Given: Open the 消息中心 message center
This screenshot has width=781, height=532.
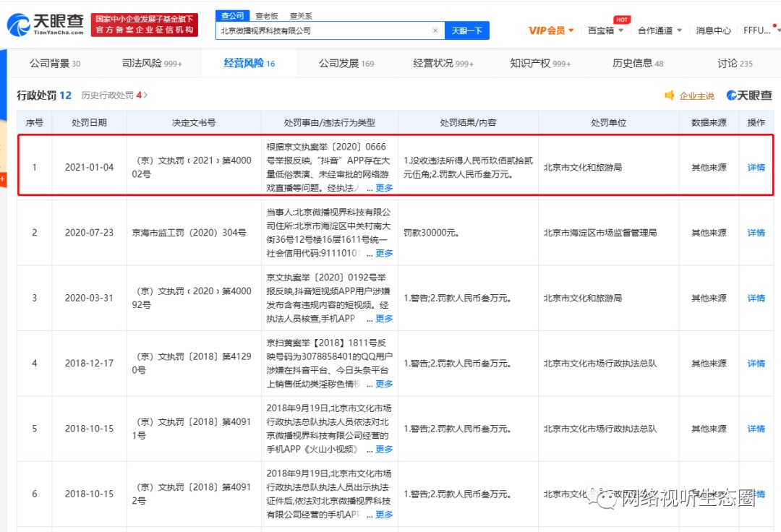Looking at the screenshot, I should [713, 30].
